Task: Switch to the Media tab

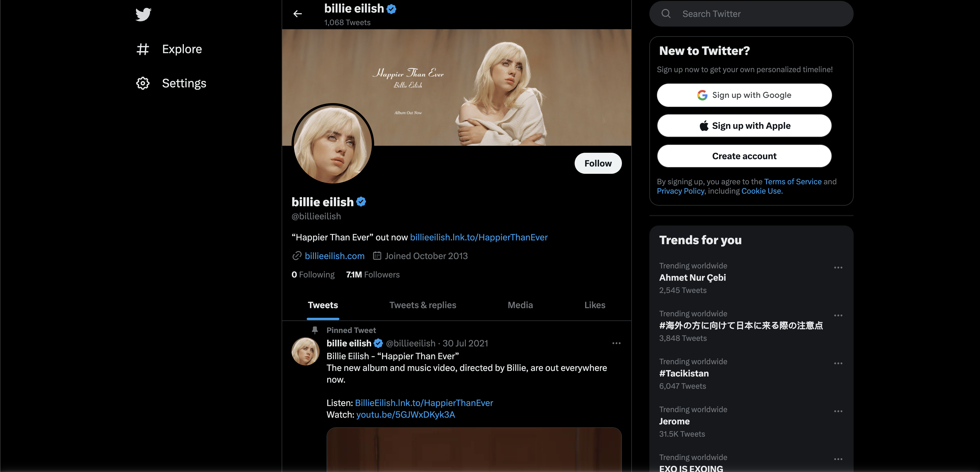Action: pos(520,305)
